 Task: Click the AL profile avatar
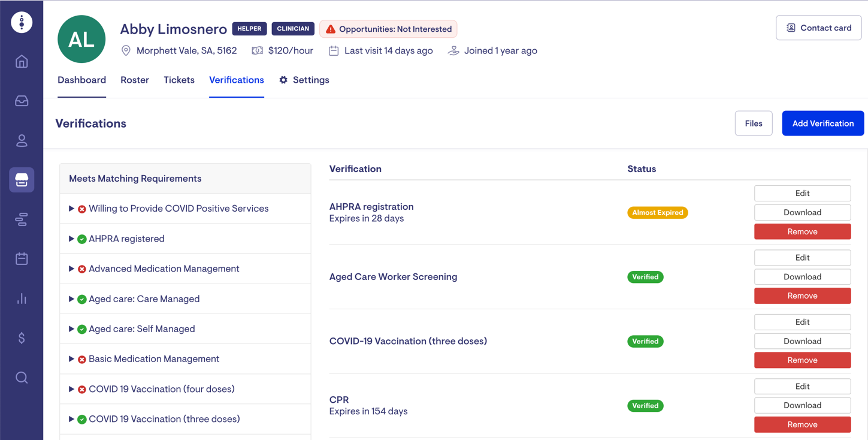pyautogui.click(x=81, y=40)
